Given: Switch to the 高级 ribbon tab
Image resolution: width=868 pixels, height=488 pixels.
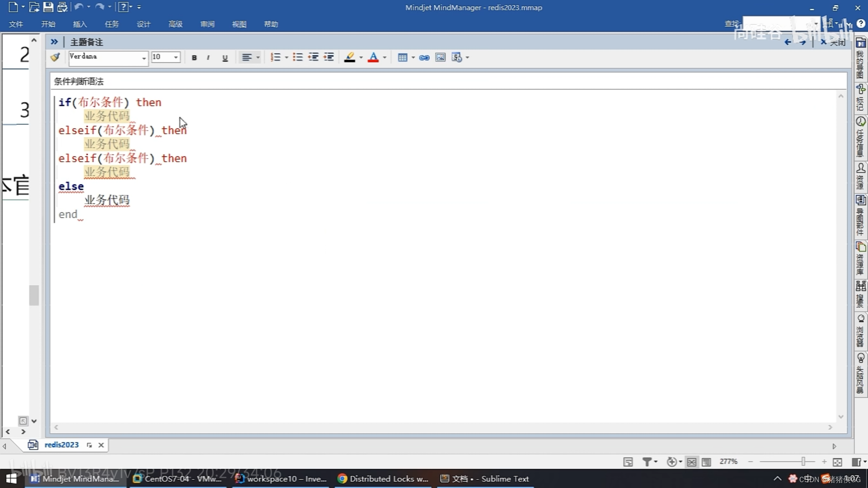Looking at the screenshot, I should point(175,24).
